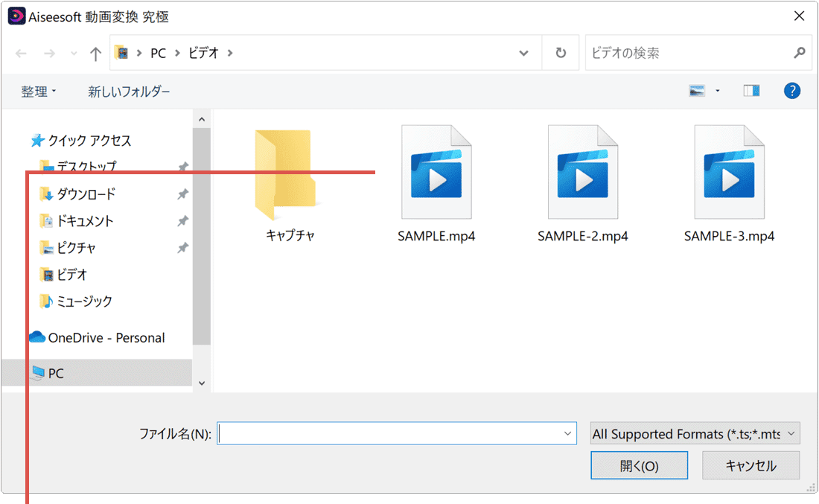
Task: Toggle the preview pane icon
Action: click(751, 91)
